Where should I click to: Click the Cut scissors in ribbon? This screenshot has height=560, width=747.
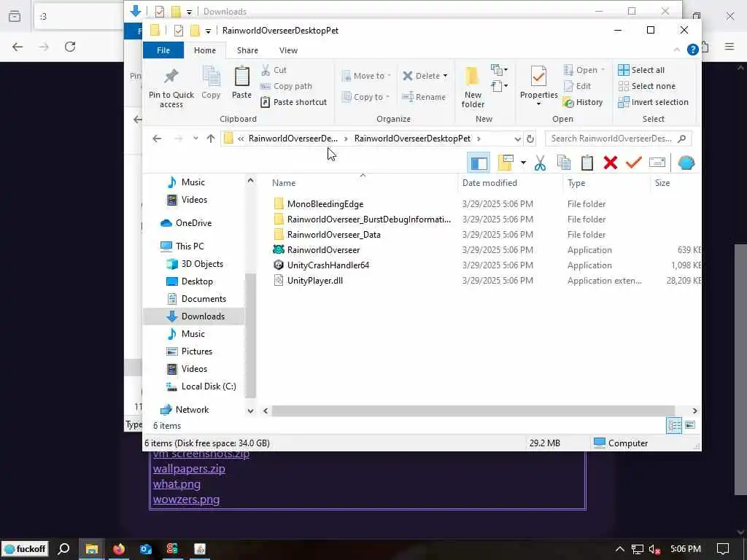(x=266, y=70)
